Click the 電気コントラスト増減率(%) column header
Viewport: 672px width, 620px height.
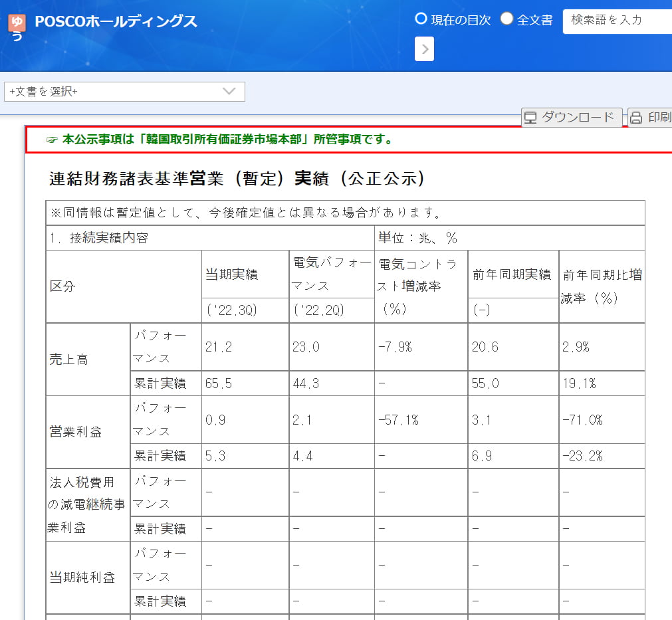pyautogui.click(x=421, y=286)
